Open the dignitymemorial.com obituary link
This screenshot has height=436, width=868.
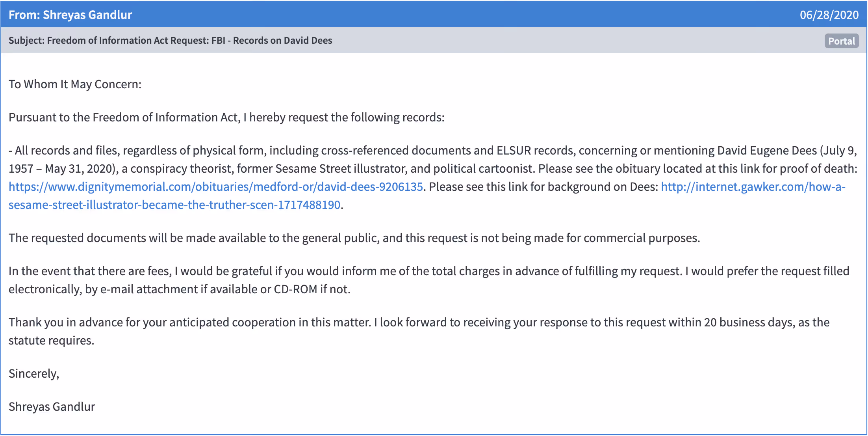(215, 186)
